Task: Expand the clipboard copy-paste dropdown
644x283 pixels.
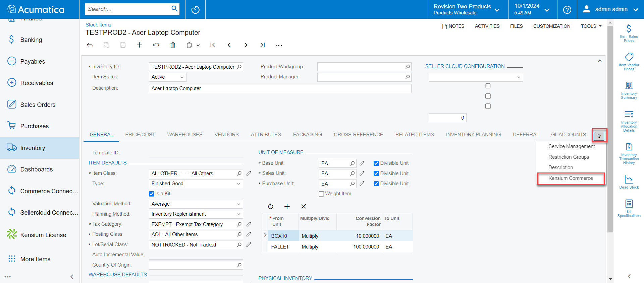Action: (x=198, y=45)
